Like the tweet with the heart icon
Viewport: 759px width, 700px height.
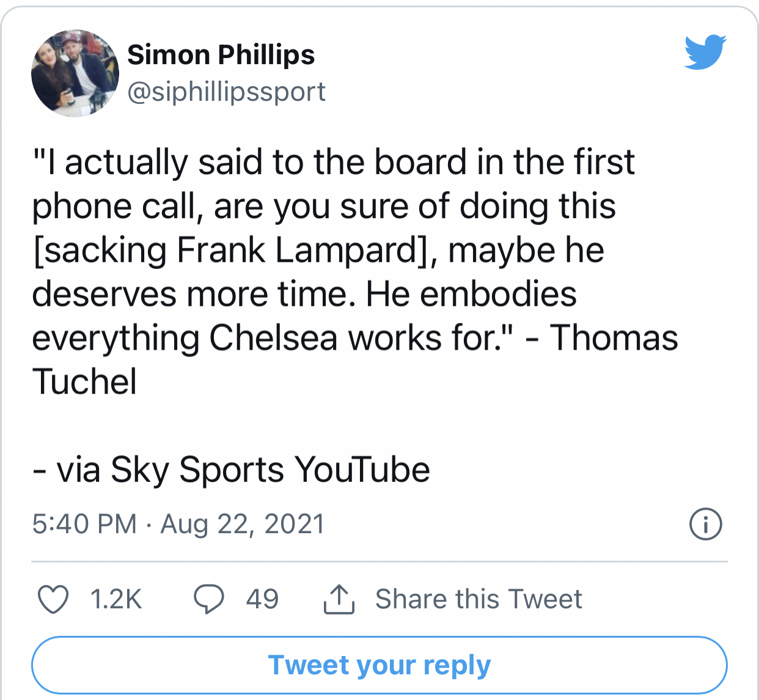(53, 599)
